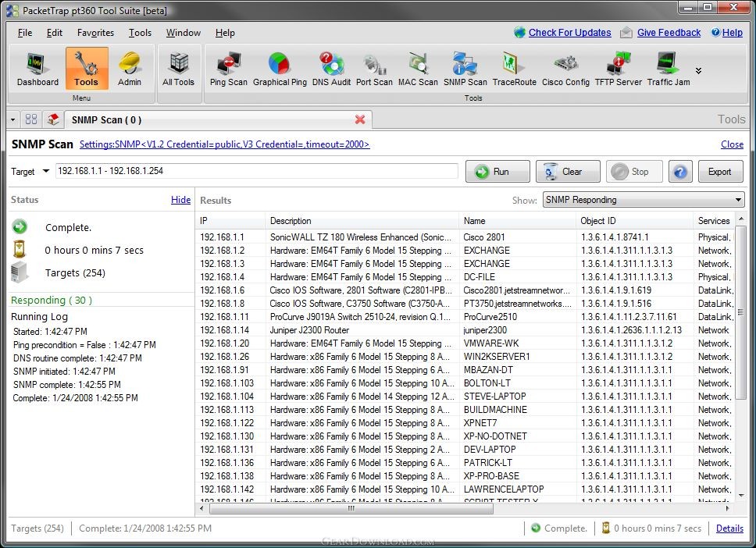This screenshot has width=756, height=548.
Task: Click the Stop button
Action: (634, 171)
